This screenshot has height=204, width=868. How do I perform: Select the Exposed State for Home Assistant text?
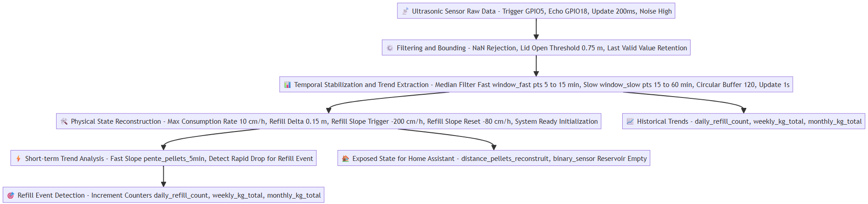pyautogui.click(x=499, y=159)
